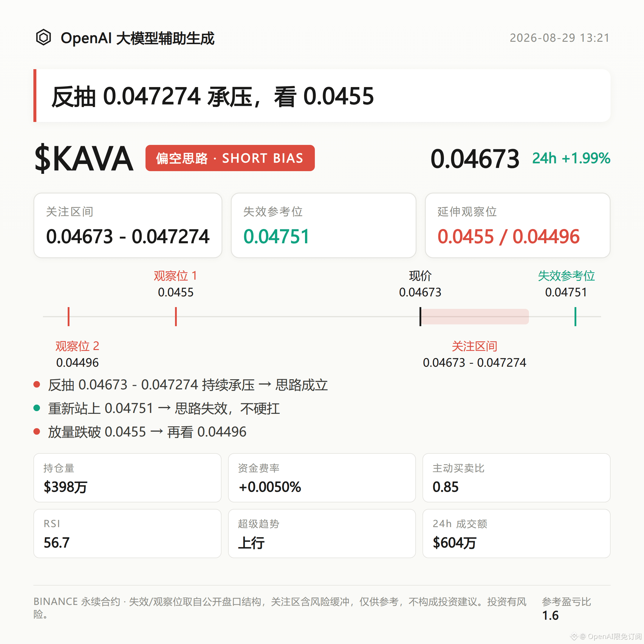Open the 主动买卖比 0.85 metric card

(x=517, y=478)
